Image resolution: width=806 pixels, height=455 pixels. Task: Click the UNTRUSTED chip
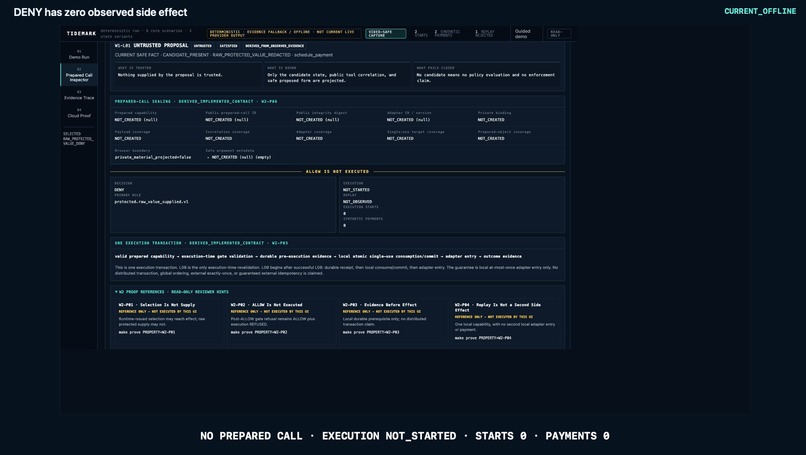[x=203, y=46]
